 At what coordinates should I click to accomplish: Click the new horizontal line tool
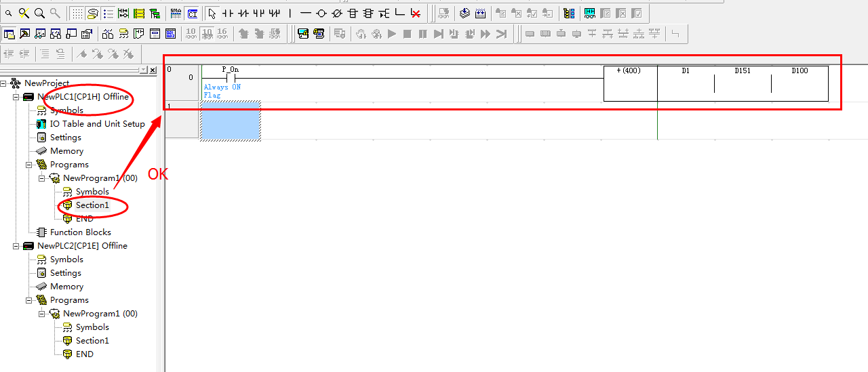306,13
